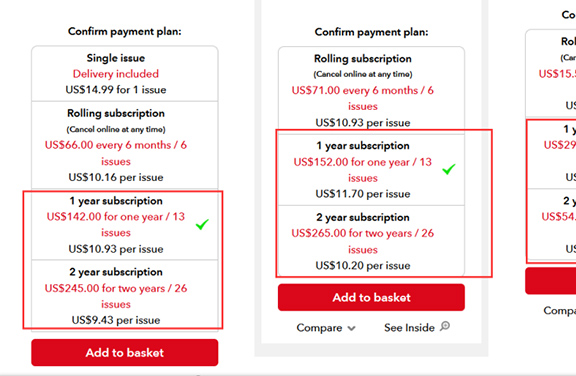576x376 pixels.
Task: Click partially visible red button at right
Action: coord(551,281)
